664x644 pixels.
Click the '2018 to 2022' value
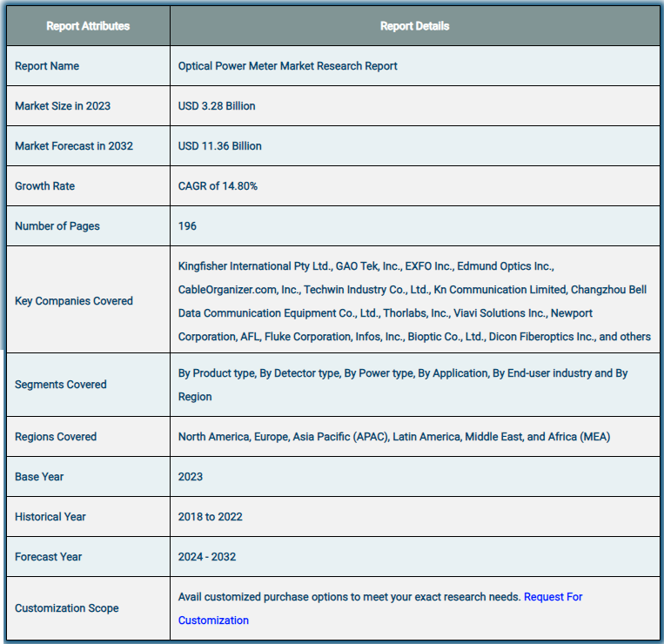pyautogui.click(x=210, y=517)
